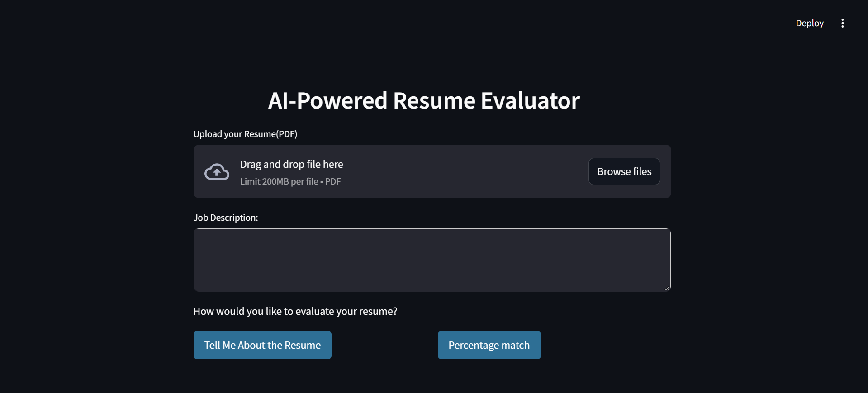
Task: Open the three-dot main menu
Action: (x=842, y=23)
